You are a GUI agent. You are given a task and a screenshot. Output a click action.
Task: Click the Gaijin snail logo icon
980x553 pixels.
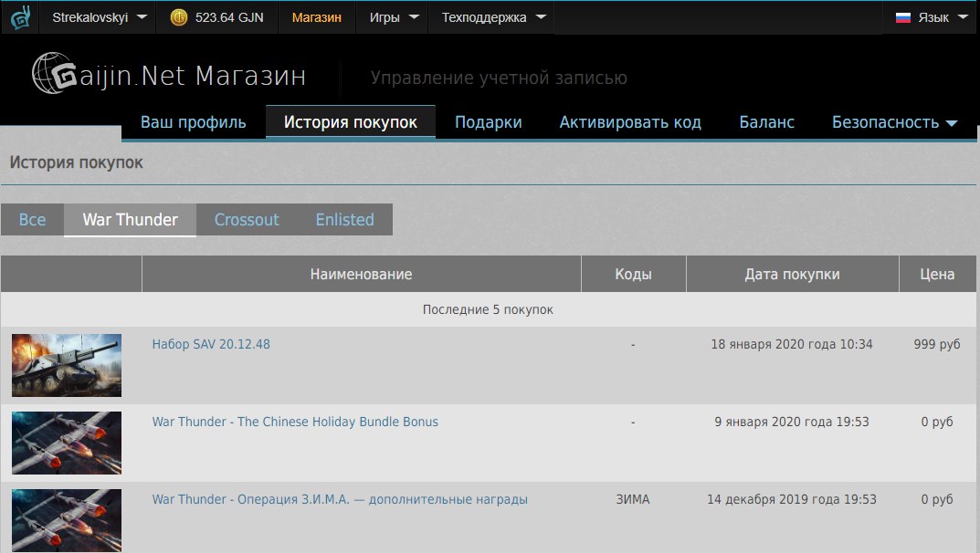coord(21,17)
